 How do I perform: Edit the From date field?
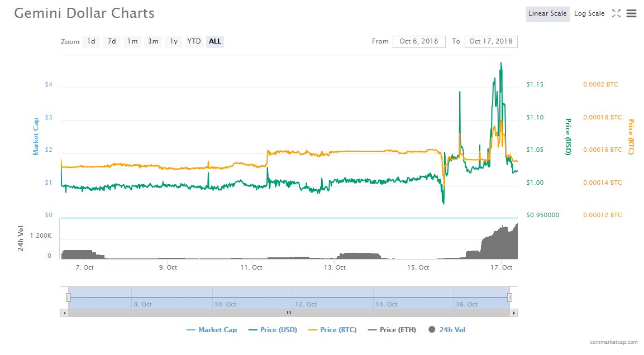419,41
